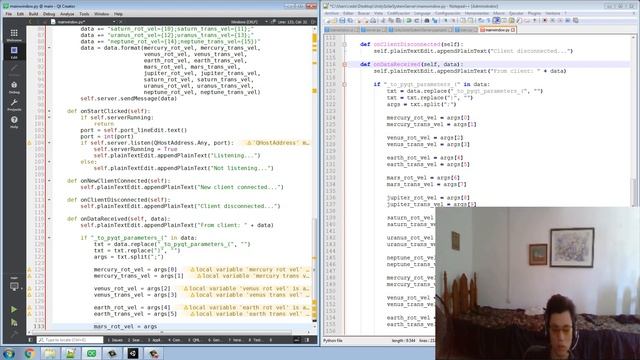Collapse onDataReceived fold in Notepad++

click(344, 64)
